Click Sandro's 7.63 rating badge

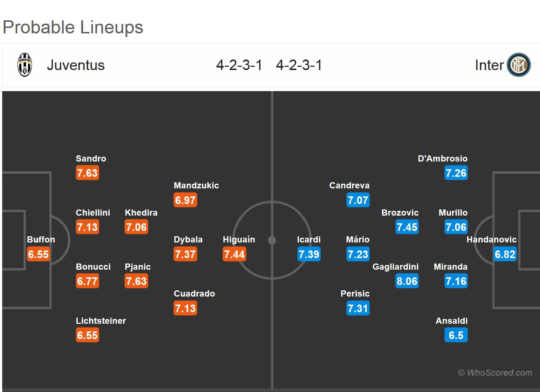click(87, 173)
